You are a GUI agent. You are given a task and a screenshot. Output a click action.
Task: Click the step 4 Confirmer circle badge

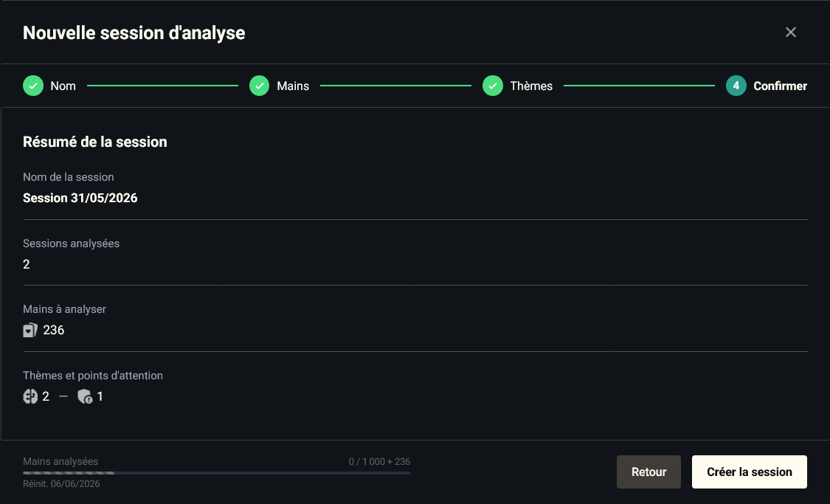click(736, 86)
